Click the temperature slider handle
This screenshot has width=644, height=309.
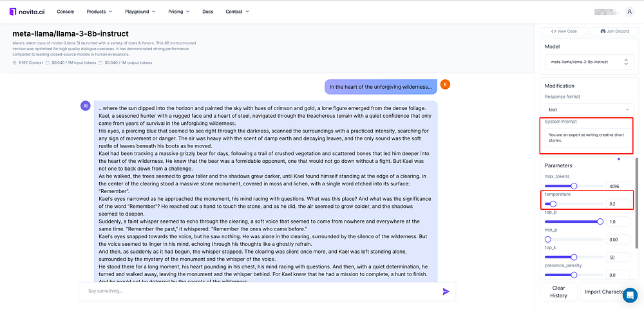pos(553,203)
